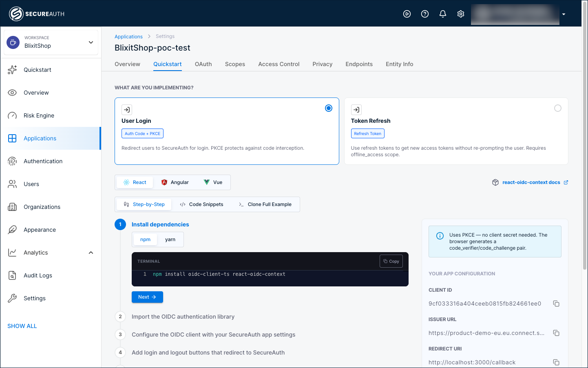The width and height of the screenshot is (588, 368).
Task: Switch to the Scopes tab
Action: click(x=235, y=64)
